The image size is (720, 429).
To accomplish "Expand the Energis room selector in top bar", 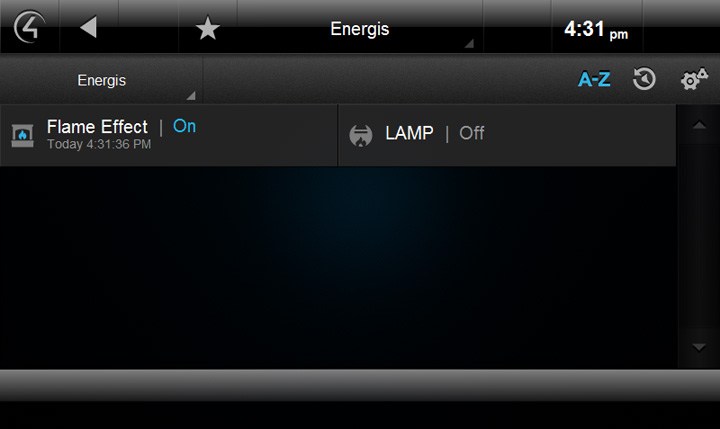I will point(360,28).
